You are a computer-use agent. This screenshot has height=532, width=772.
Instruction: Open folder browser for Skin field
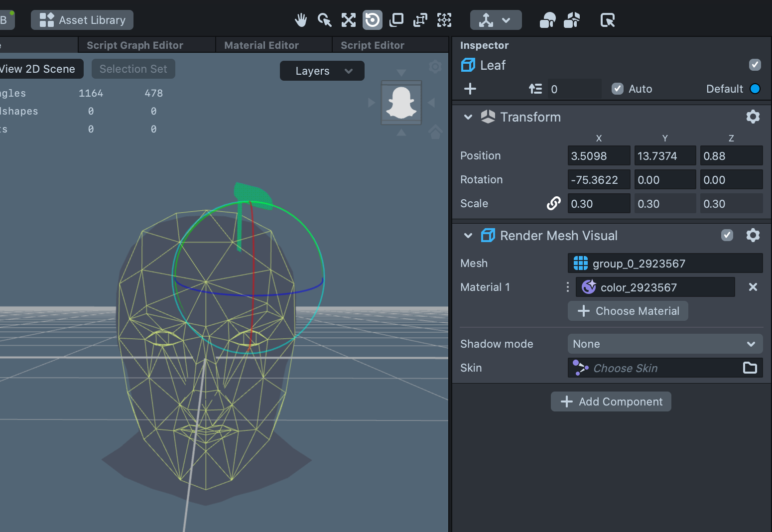tap(750, 368)
